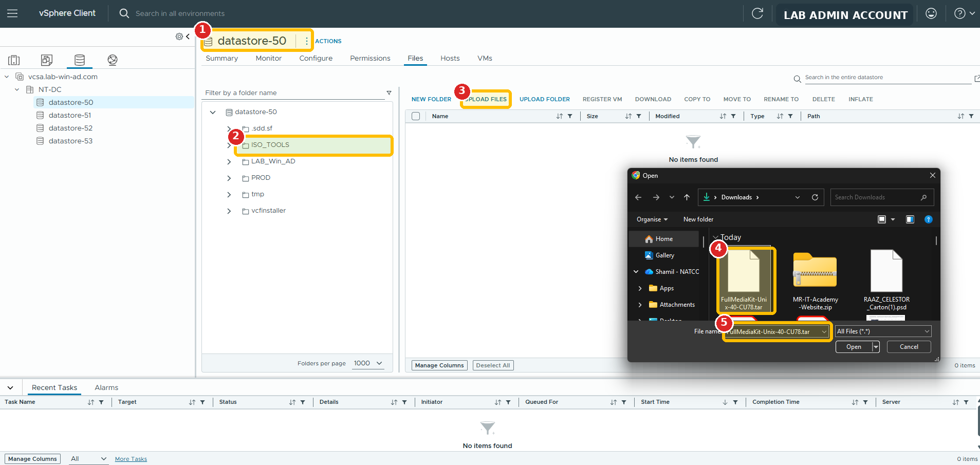Select the MR-IT-Academy-Website.zip file
The width and height of the screenshot is (980, 465).
click(815, 281)
